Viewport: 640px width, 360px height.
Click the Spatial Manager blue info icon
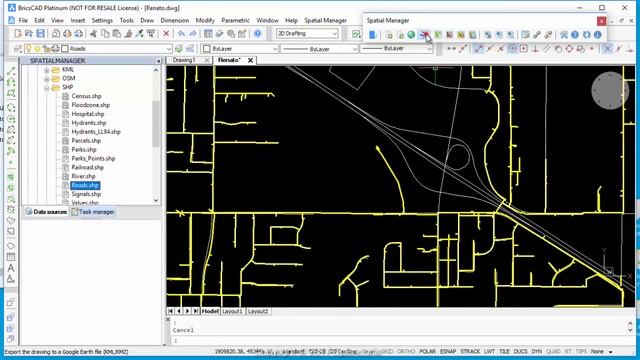click(598, 35)
